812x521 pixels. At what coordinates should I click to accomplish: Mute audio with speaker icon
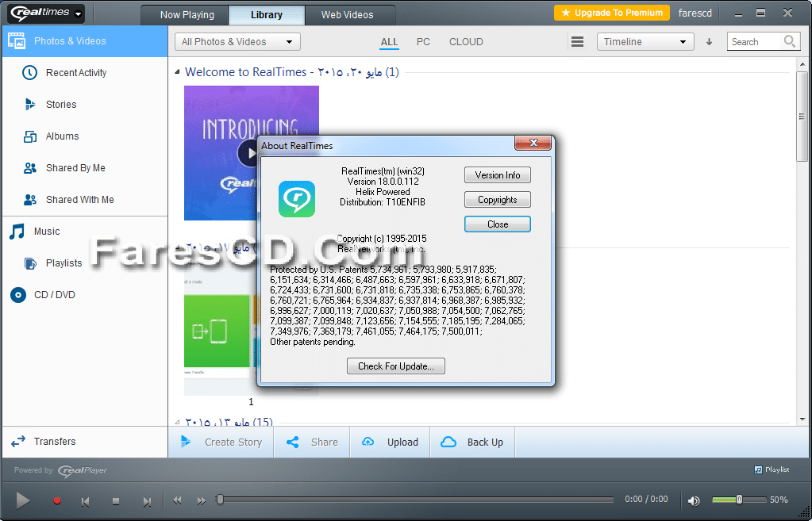(x=694, y=500)
